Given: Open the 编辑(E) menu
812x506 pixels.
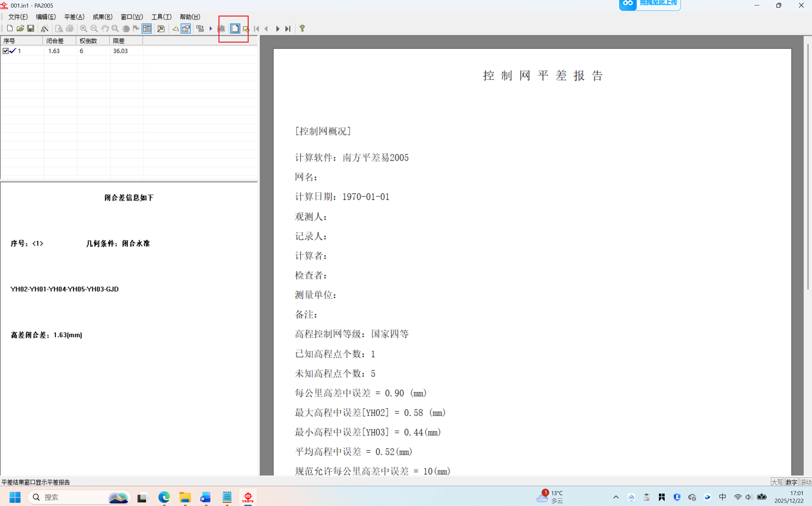Looking at the screenshot, I should [46, 17].
